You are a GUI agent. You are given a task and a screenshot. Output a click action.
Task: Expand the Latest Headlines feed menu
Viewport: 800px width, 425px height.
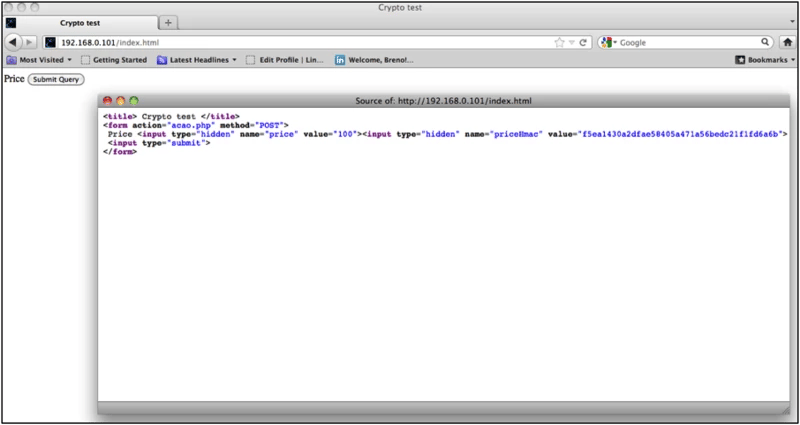pyautogui.click(x=196, y=60)
